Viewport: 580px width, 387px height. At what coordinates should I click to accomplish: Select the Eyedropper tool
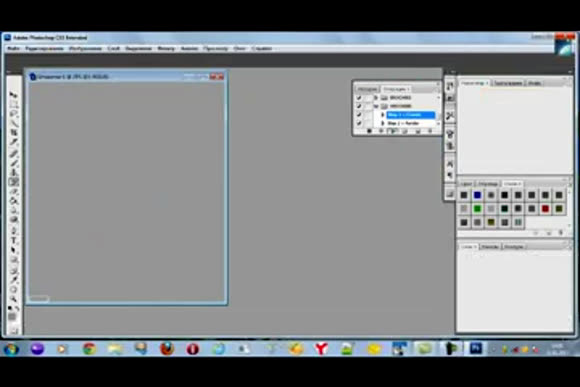click(x=14, y=279)
